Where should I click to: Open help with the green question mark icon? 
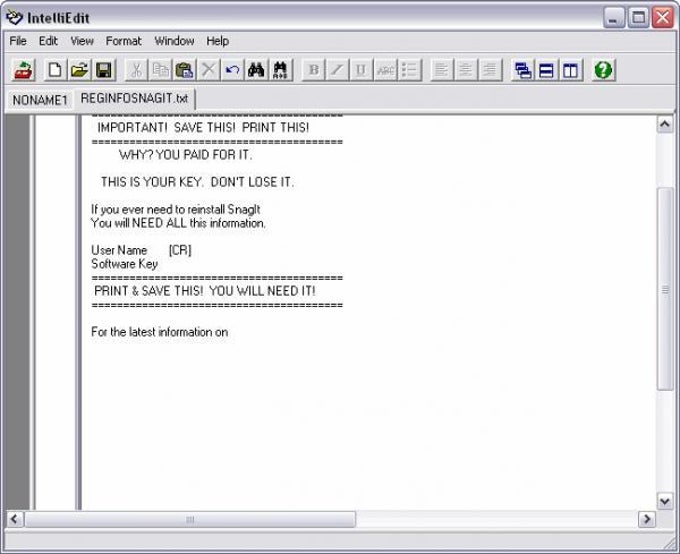pos(603,70)
